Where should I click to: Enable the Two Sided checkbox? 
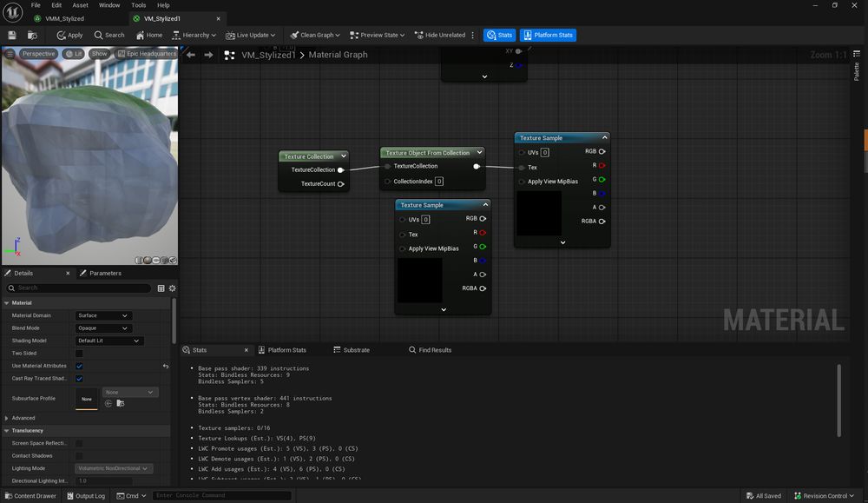pos(79,354)
